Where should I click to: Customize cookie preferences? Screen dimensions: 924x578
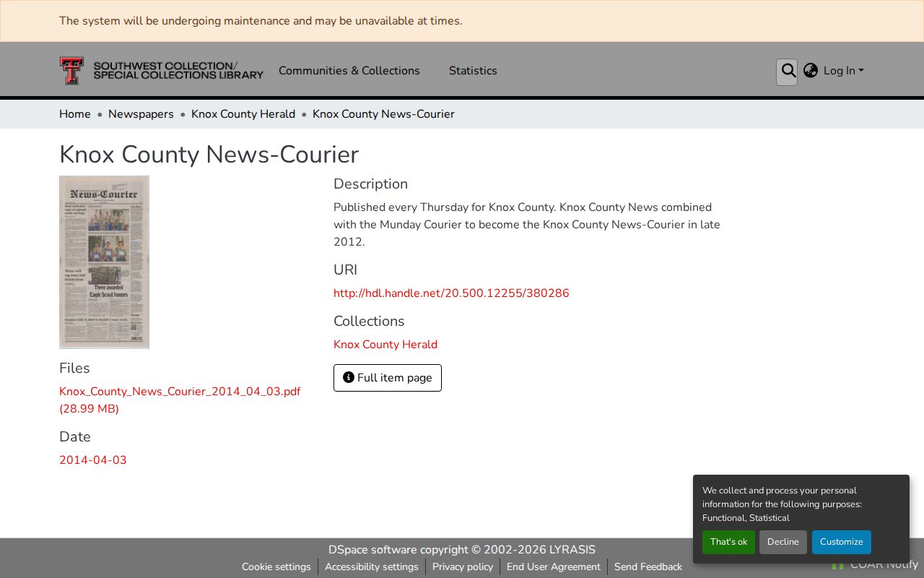(842, 542)
